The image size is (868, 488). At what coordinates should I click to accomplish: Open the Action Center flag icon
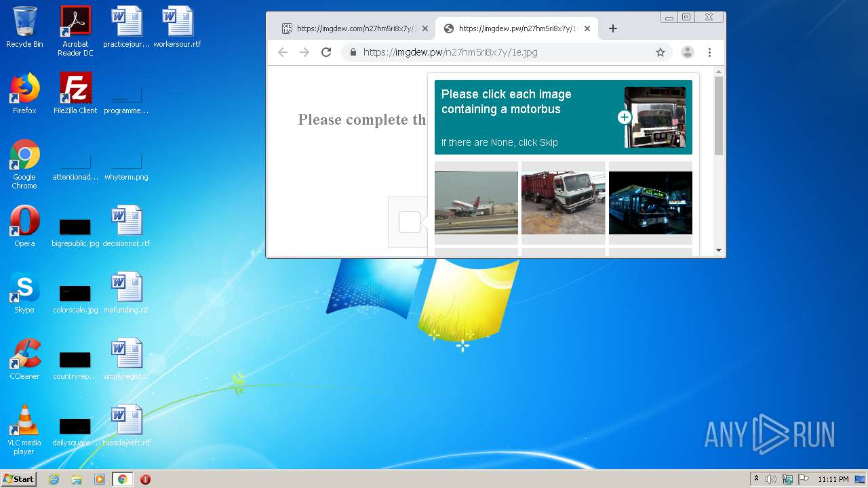(x=804, y=479)
